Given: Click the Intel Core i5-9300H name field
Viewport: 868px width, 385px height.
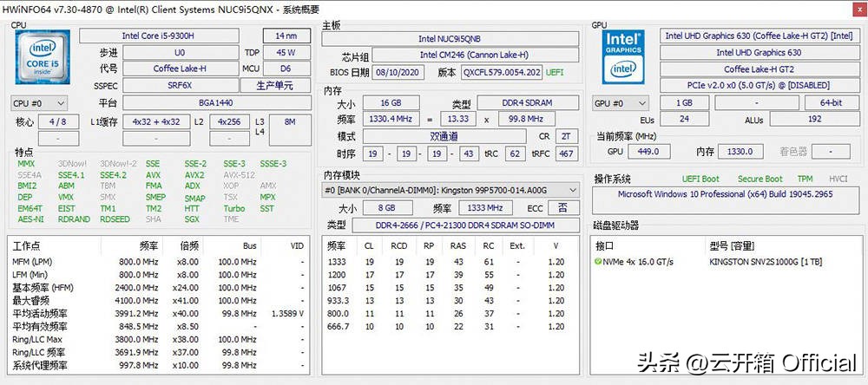Looking at the screenshot, I should pyautogui.click(x=159, y=36).
